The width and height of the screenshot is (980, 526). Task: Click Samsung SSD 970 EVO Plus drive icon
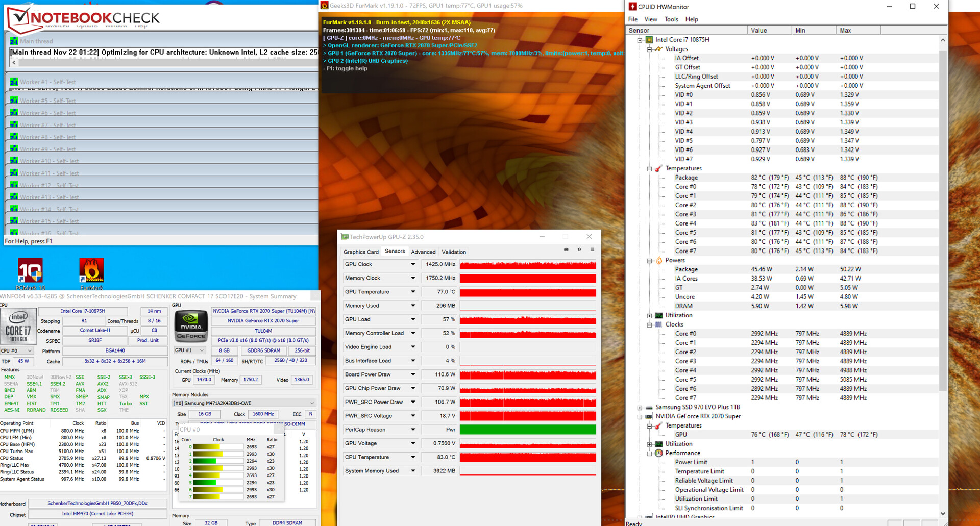[649, 407]
